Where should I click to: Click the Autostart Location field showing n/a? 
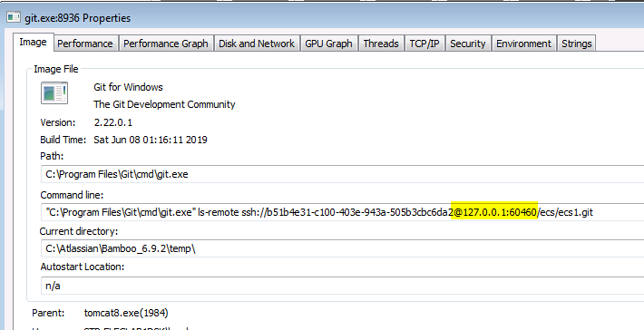pos(343,286)
